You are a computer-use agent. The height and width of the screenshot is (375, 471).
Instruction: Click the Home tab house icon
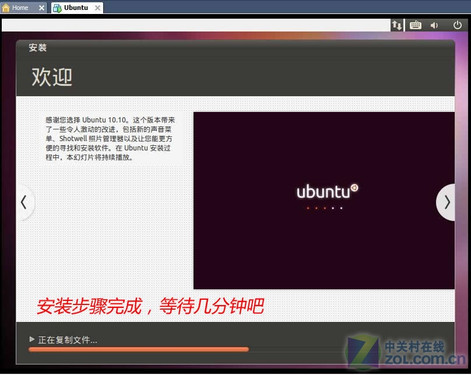tap(6, 8)
